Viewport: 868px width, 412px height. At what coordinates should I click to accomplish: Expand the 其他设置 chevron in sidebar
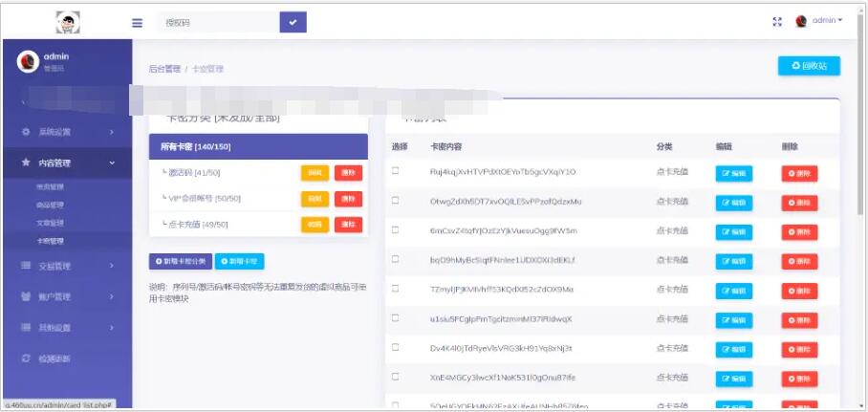pos(111,328)
